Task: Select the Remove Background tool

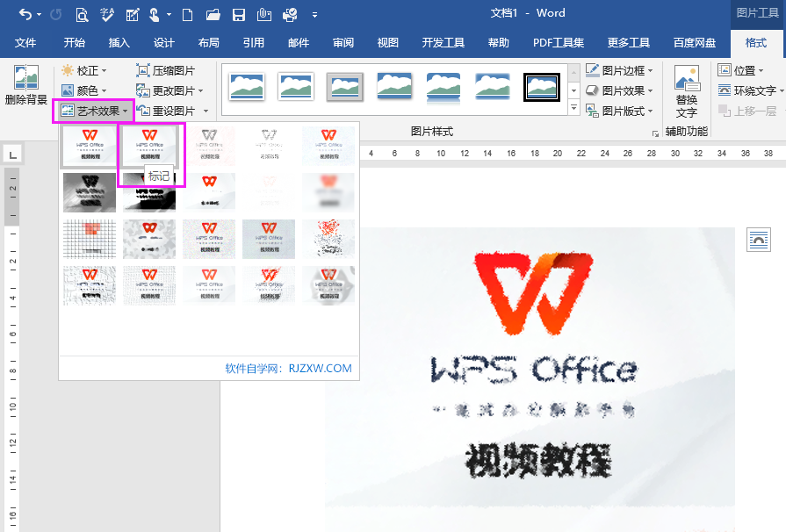Action: pos(26,83)
